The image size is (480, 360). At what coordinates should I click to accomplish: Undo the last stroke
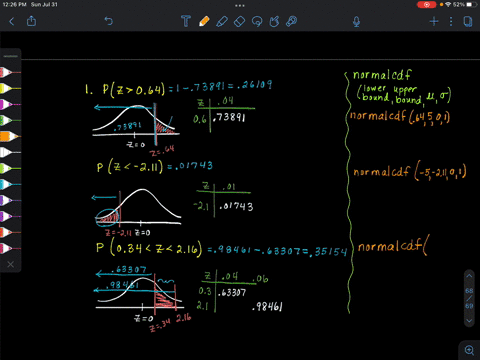click(109, 21)
